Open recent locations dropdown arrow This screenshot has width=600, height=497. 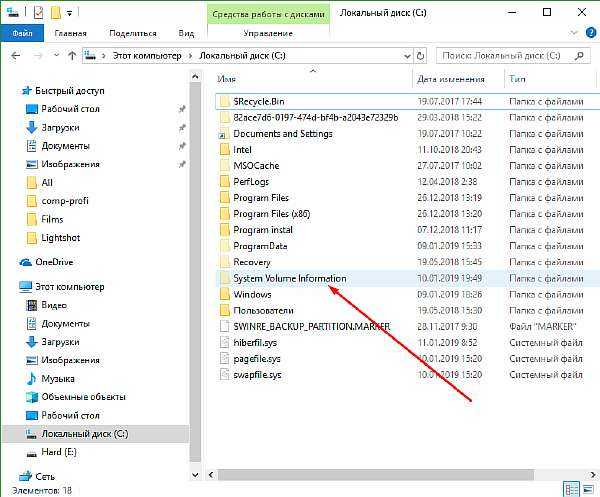point(56,56)
